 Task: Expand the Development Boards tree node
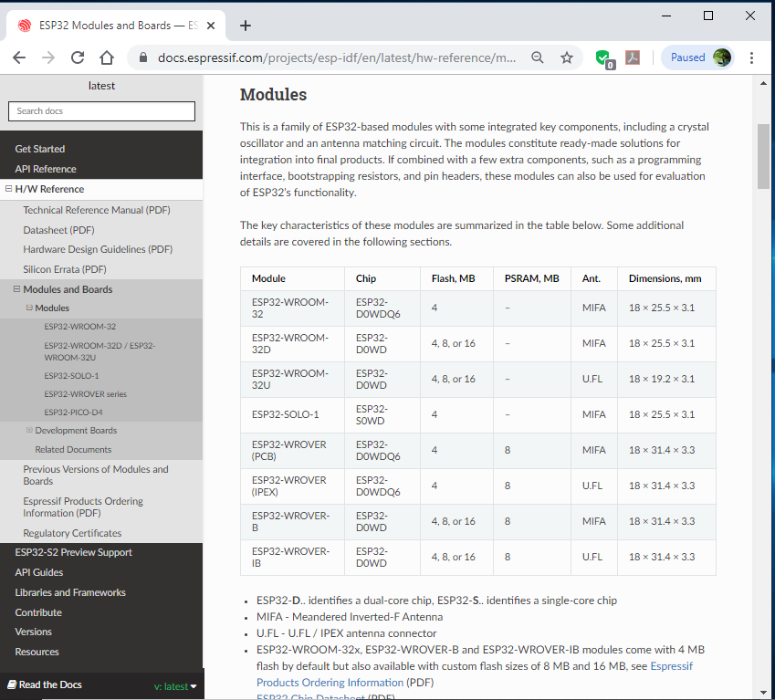coord(29,430)
